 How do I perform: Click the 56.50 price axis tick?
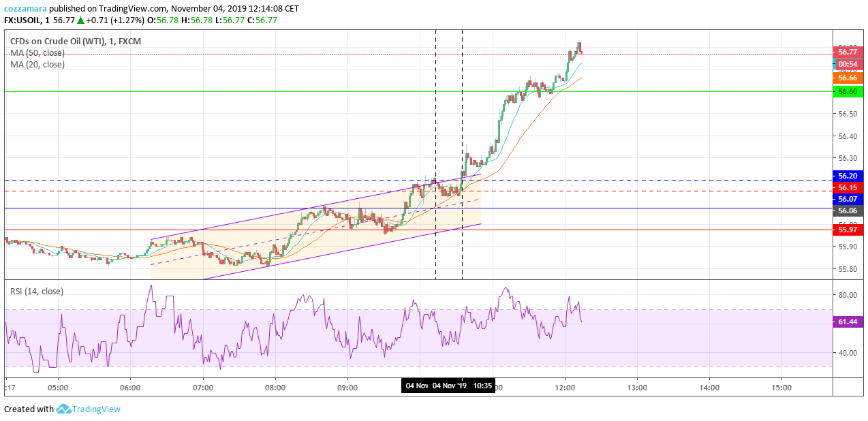coord(848,114)
